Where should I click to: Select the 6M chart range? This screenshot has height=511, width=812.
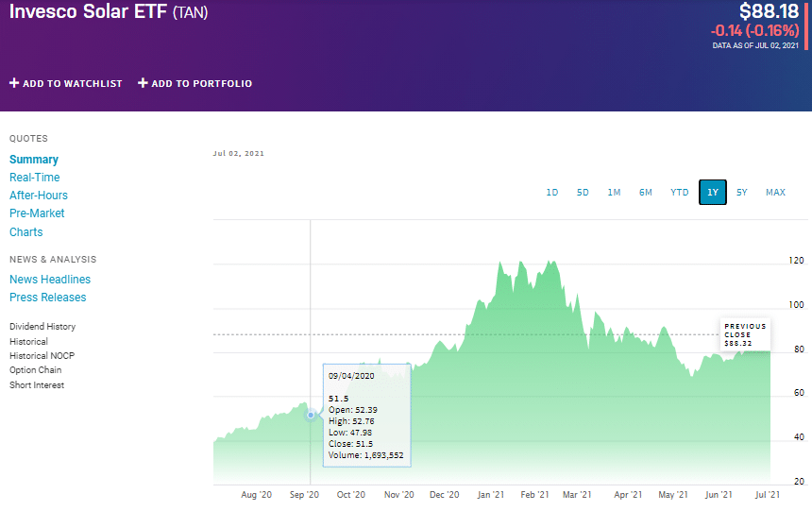point(645,193)
